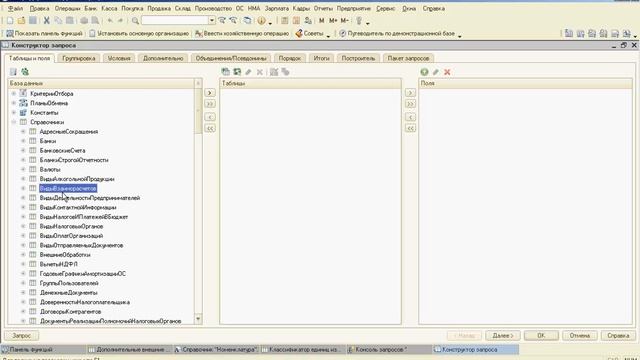Switch to the Пакет запросов tab

click(x=408, y=58)
